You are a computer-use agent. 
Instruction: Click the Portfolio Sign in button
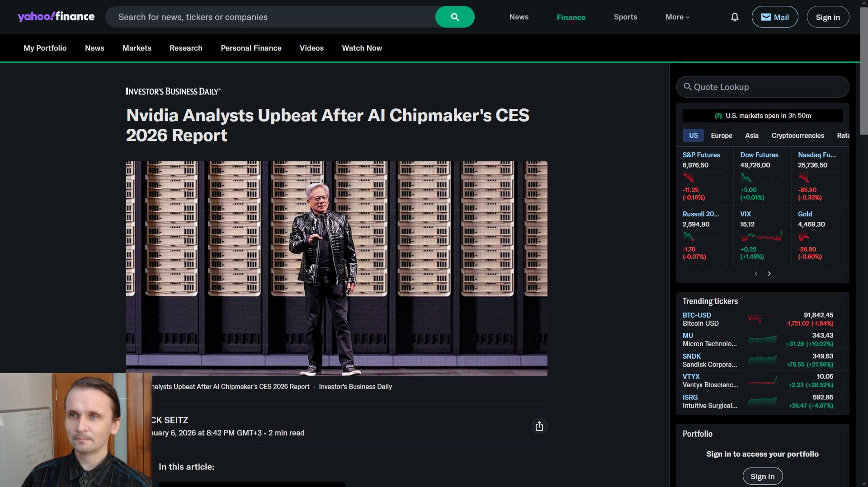coord(762,476)
